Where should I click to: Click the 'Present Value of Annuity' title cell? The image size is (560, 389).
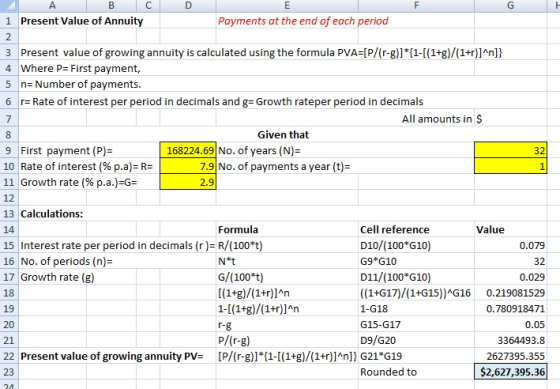point(82,21)
